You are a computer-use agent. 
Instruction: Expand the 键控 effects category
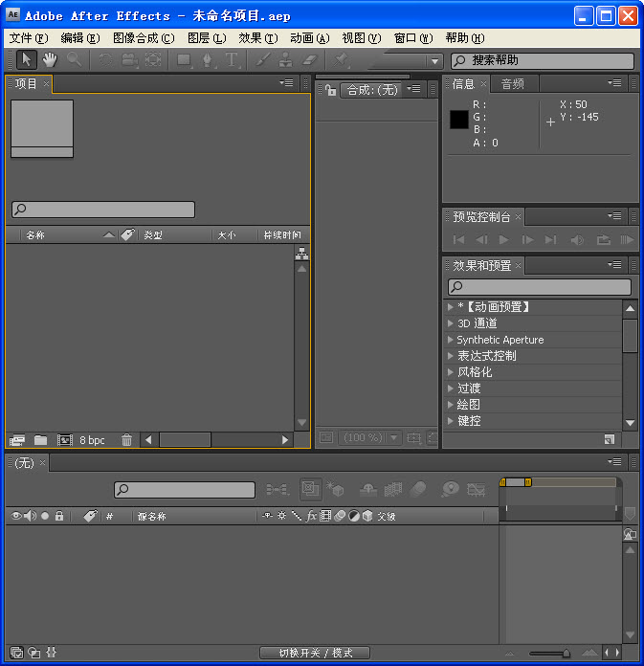click(x=451, y=421)
